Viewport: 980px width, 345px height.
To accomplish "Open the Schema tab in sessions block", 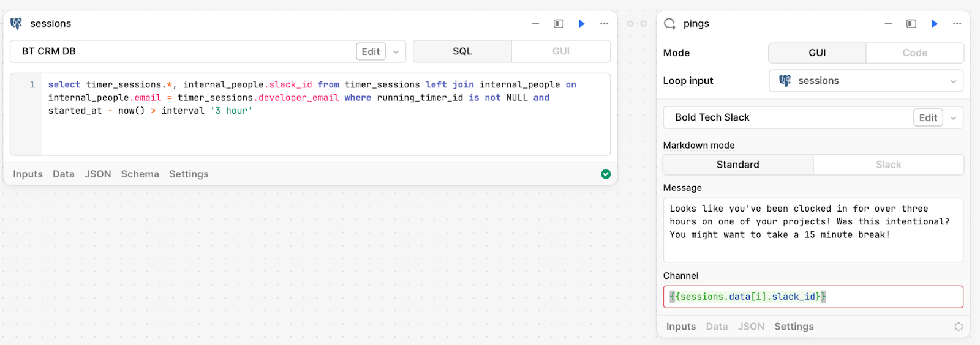I will tap(140, 174).
